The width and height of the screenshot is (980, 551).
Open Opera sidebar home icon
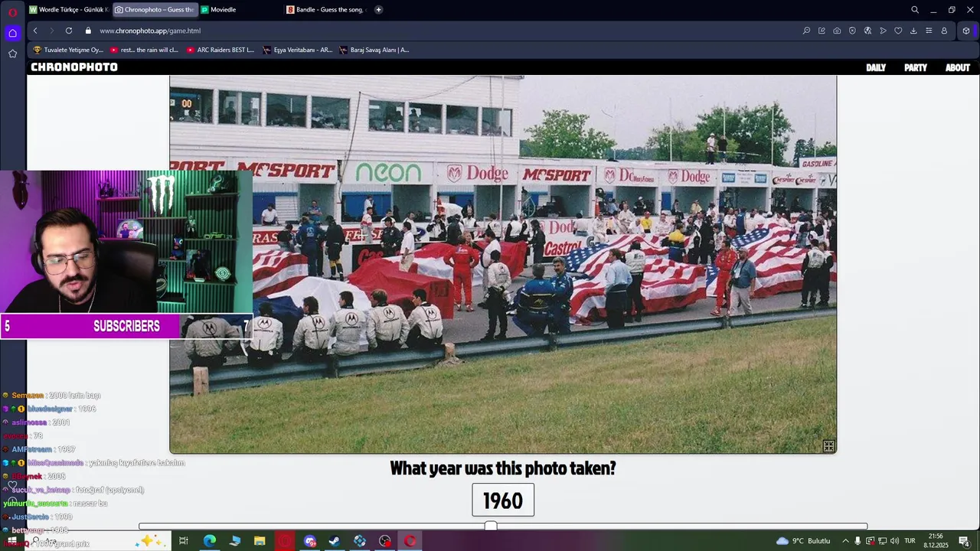[12, 33]
